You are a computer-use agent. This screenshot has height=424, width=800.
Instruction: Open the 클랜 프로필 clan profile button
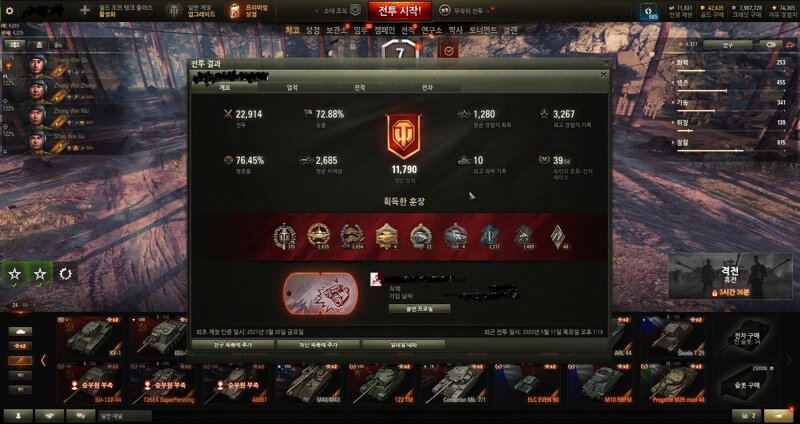pyautogui.click(x=419, y=309)
